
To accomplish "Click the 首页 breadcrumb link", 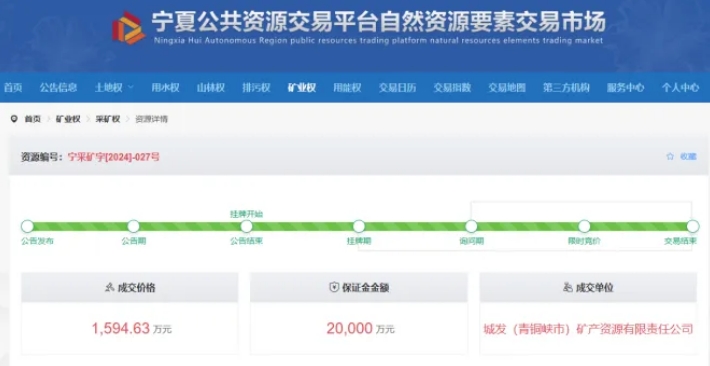I will 33,119.
